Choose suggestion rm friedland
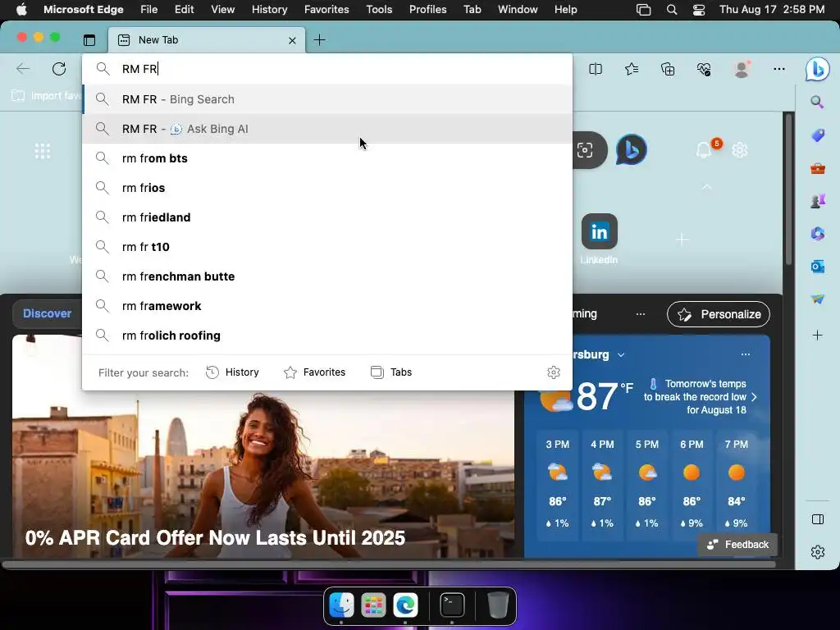Image resolution: width=840 pixels, height=630 pixels. 327,217
